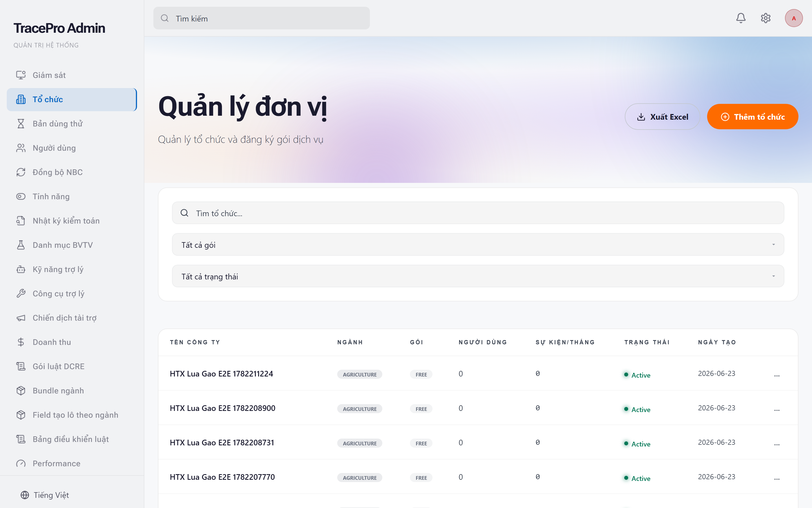Screen dimensions: 812x508
Task: Click the Chiến dịch tài trợ megaphone icon
Action: (x=21, y=318)
